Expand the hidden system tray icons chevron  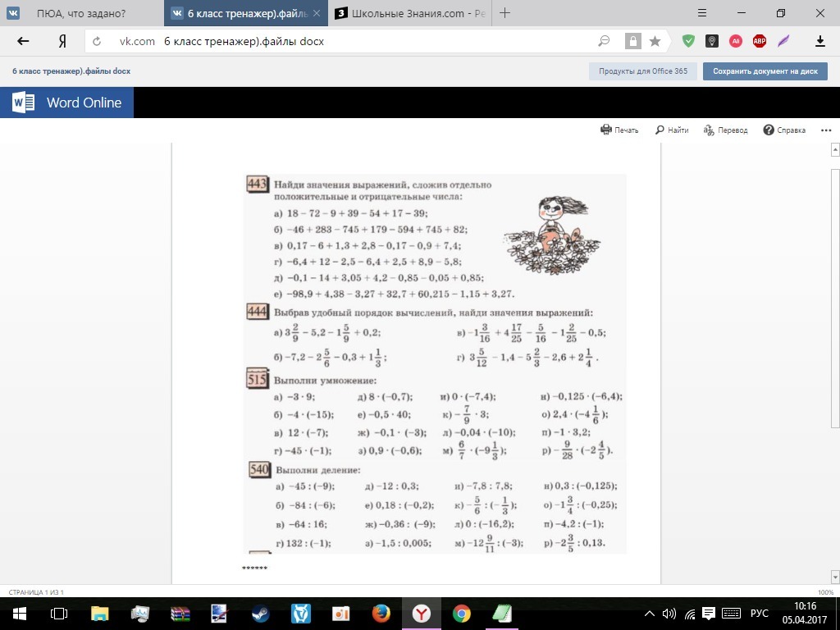tap(650, 614)
